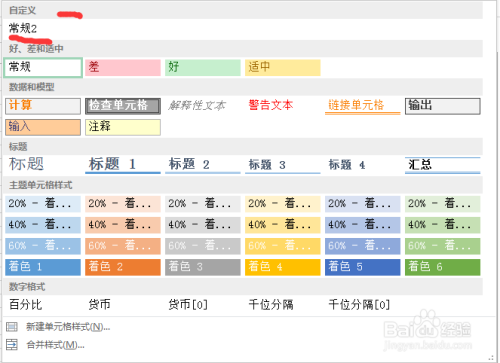Image resolution: width=500 pixels, height=363 pixels.
Task: Apply the 汇总 style
Action: tap(443, 165)
